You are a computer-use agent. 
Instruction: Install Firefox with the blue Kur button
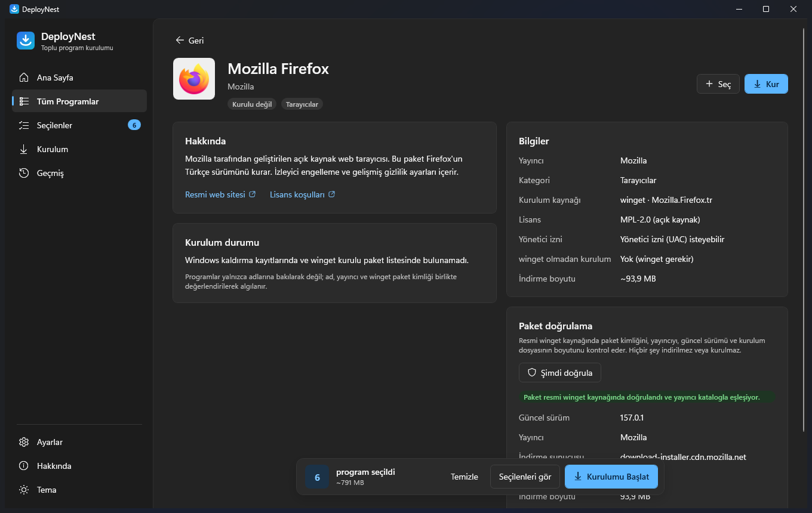coord(766,84)
